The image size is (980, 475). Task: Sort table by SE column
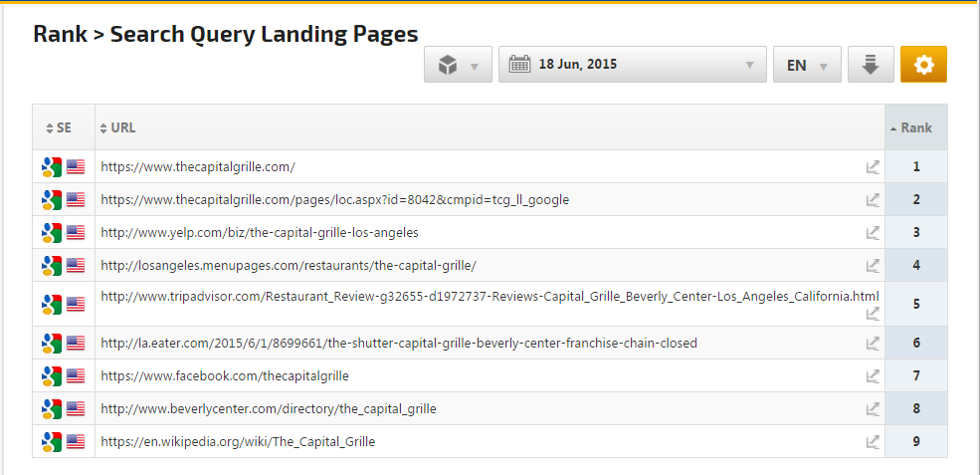tap(60, 127)
